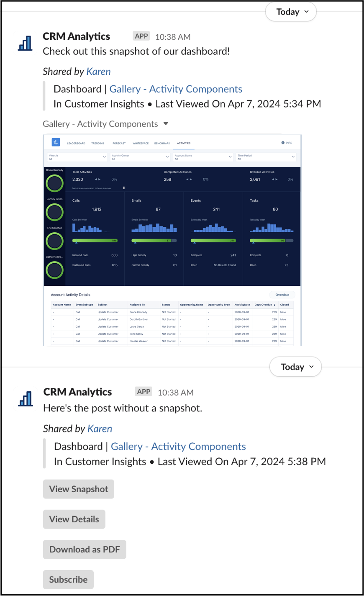Click the second message's 10:38 AM timestamp

pyautogui.click(x=176, y=393)
